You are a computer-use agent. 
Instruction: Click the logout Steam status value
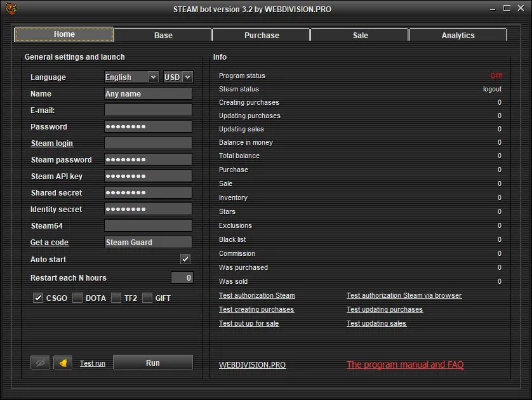[492, 89]
